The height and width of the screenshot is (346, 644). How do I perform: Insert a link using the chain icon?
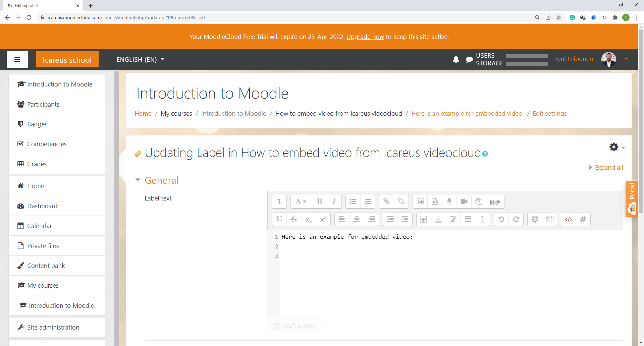(x=386, y=201)
